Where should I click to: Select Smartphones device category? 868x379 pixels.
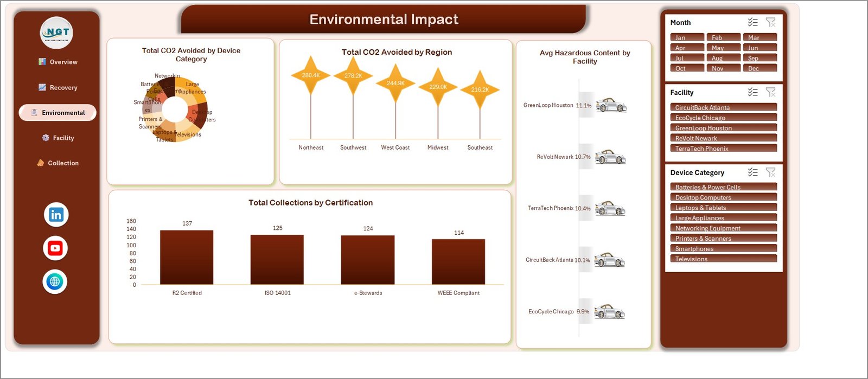pyautogui.click(x=724, y=249)
